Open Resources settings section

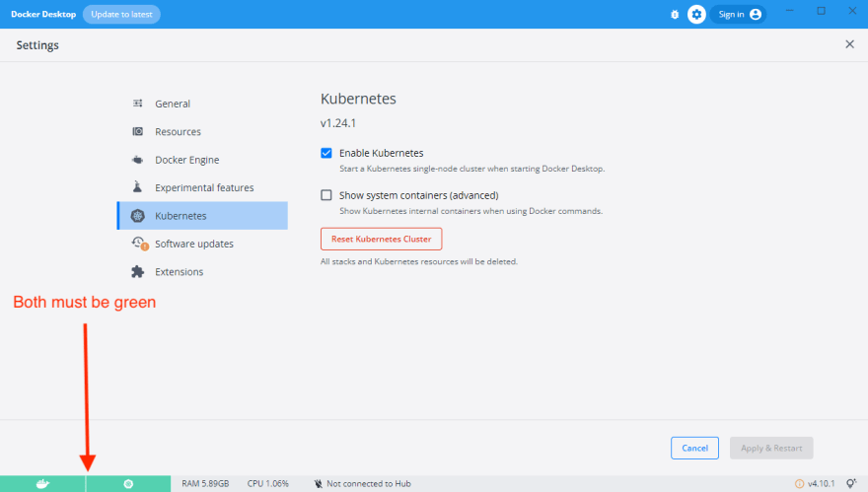(202, 132)
